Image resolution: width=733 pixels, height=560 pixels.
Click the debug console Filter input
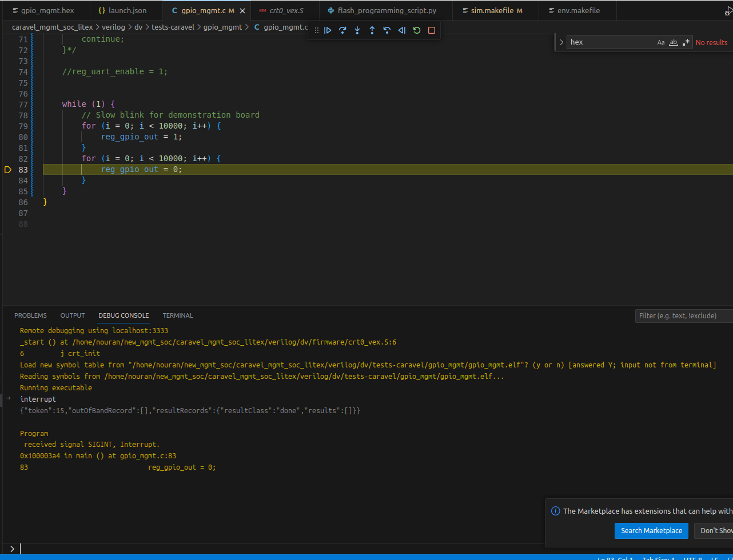click(x=684, y=315)
